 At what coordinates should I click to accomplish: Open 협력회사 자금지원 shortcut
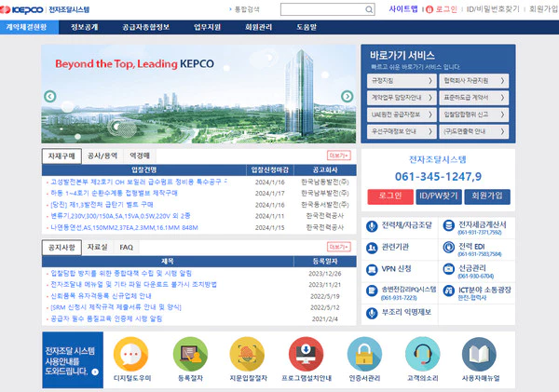coord(474,81)
